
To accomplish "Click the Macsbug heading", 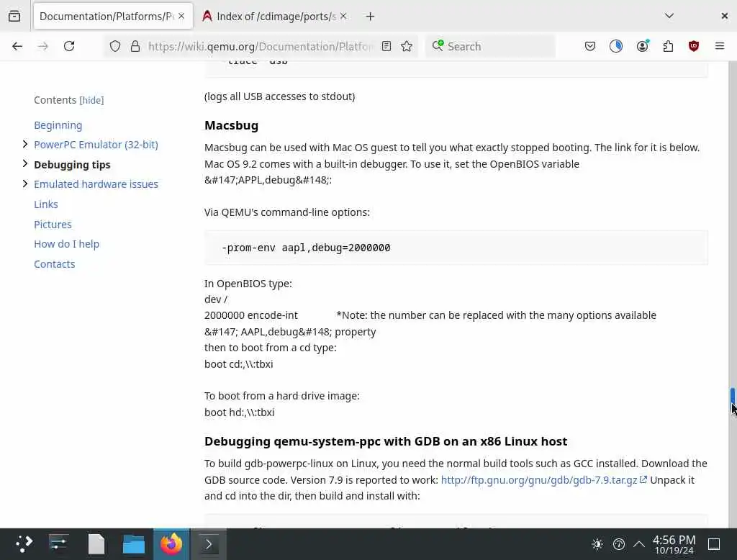I will (231, 125).
